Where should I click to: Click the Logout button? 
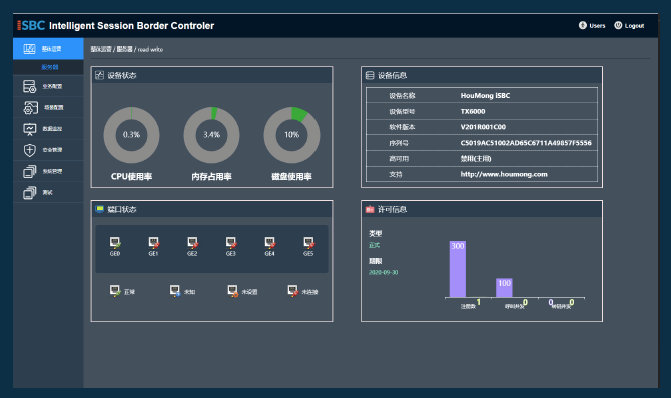click(629, 26)
